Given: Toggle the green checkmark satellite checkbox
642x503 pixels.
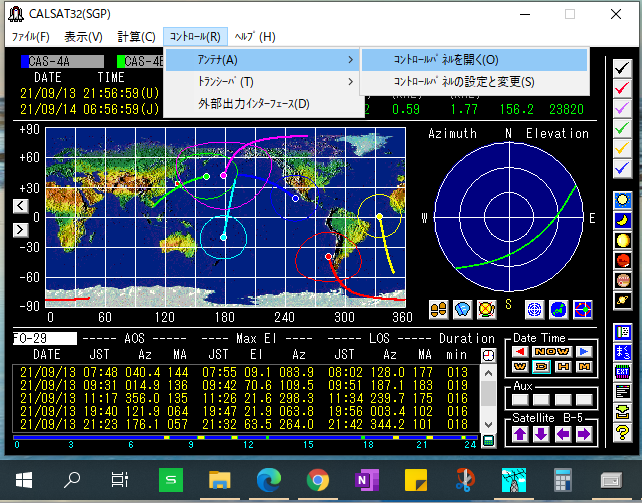Looking at the screenshot, I should [x=622, y=128].
